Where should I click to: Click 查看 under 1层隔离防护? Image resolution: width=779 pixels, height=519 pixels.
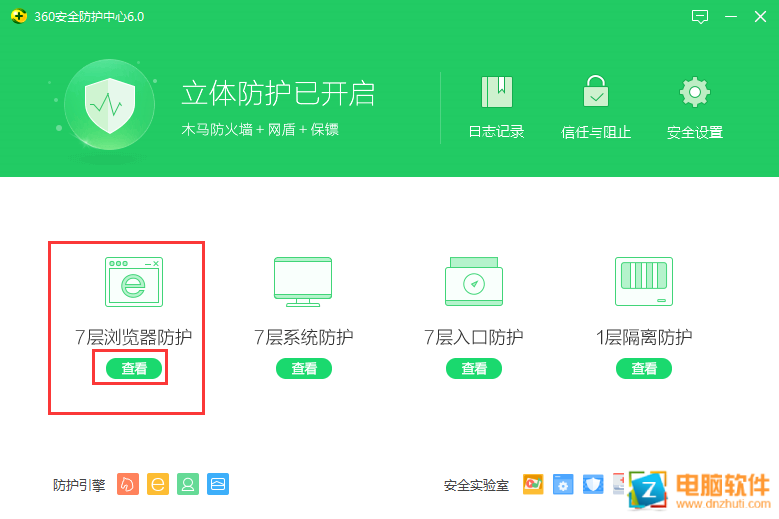(644, 369)
